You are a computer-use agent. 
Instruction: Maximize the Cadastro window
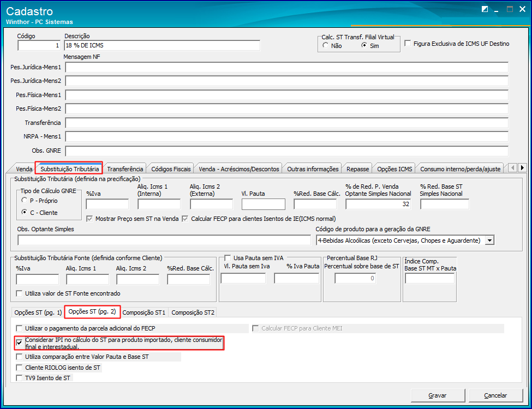coord(510,9)
